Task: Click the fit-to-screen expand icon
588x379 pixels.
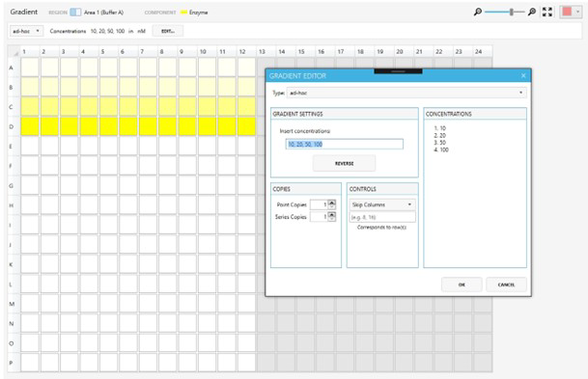Action: 547,12
